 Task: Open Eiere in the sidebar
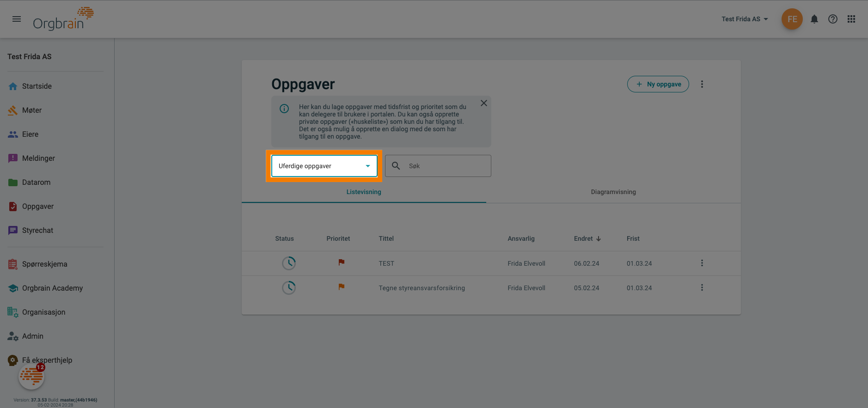coord(30,134)
